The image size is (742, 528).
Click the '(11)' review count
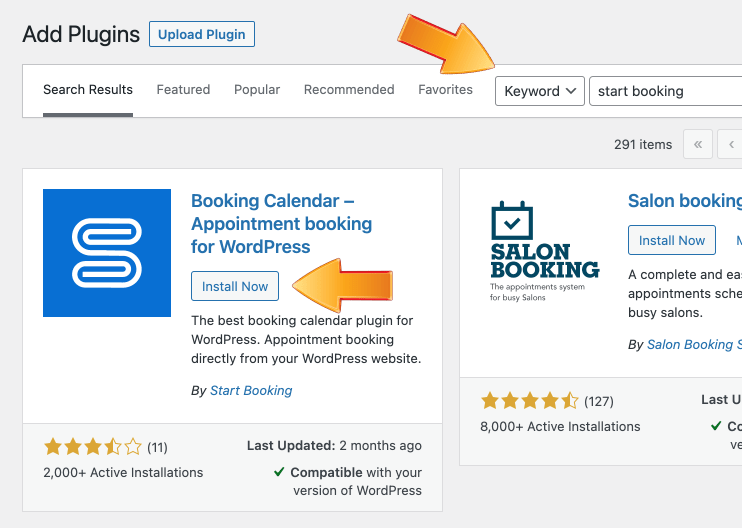(157, 448)
